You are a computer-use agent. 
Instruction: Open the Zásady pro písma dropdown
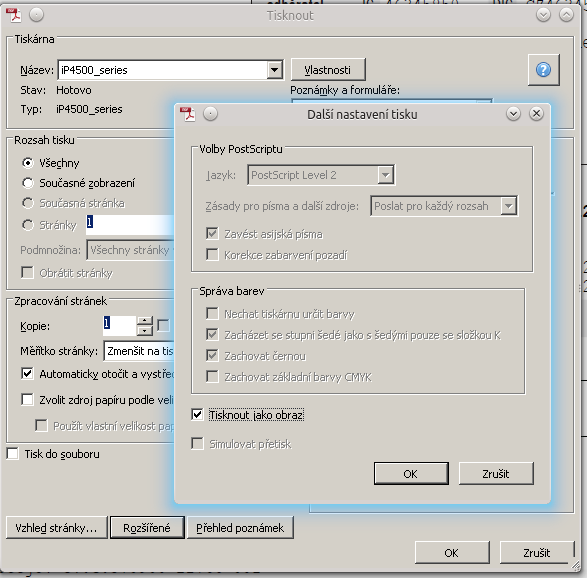point(508,206)
